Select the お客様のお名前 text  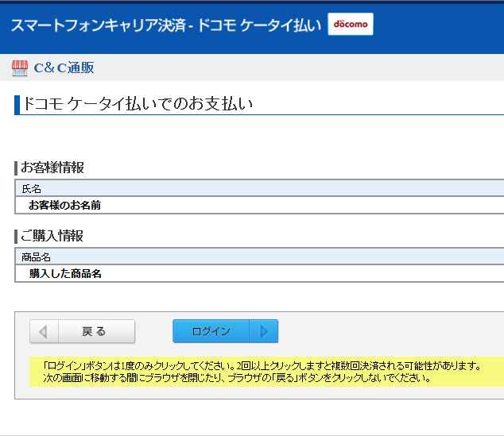(x=64, y=205)
